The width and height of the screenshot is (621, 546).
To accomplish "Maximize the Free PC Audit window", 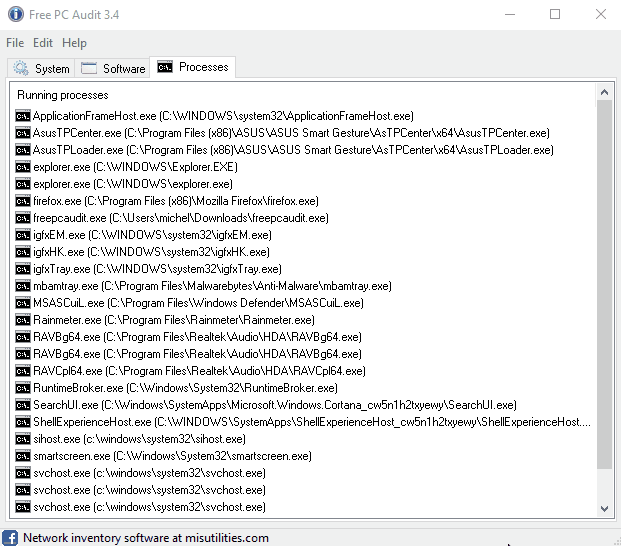I will pos(555,14).
